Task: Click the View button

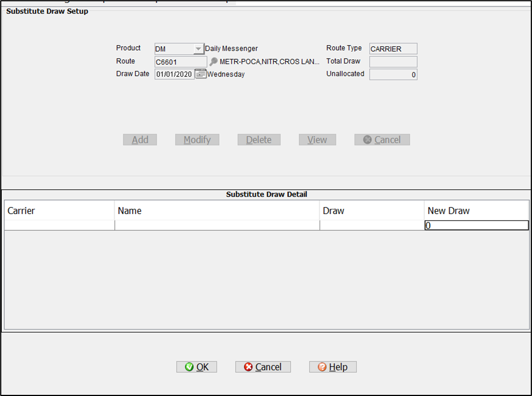Action: point(317,140)
